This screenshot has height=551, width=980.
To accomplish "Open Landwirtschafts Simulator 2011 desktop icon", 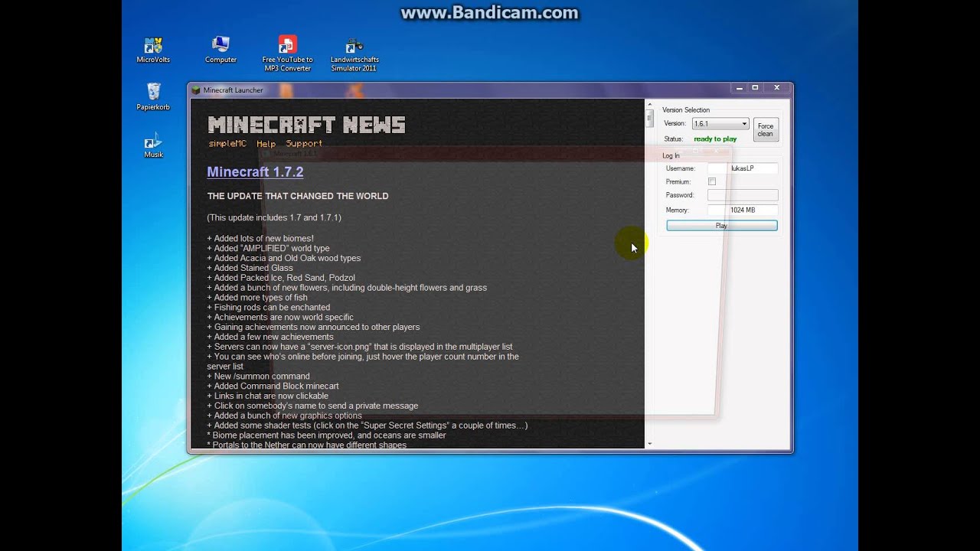I will [x=354, y=54].
